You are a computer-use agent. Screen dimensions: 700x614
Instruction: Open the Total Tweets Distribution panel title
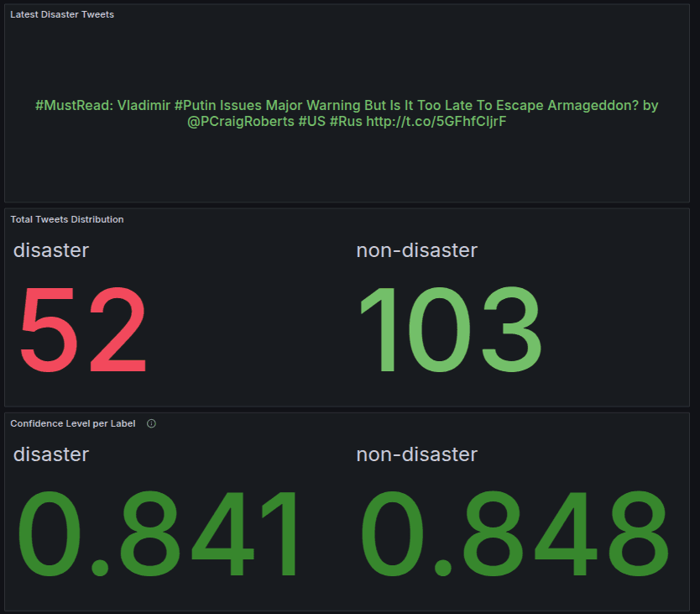(x=67, y=219)
